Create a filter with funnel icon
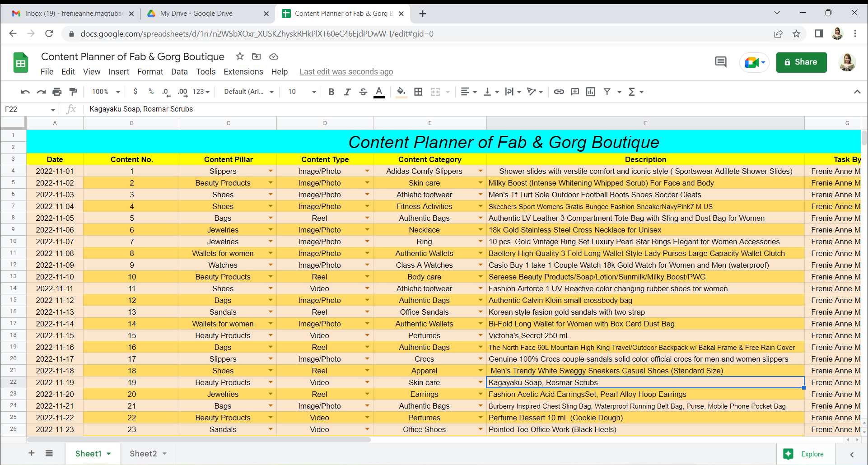 (x=607, y=92)
